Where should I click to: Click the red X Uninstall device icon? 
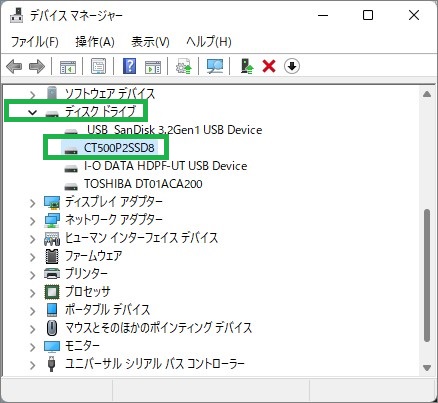coord(269,66)
